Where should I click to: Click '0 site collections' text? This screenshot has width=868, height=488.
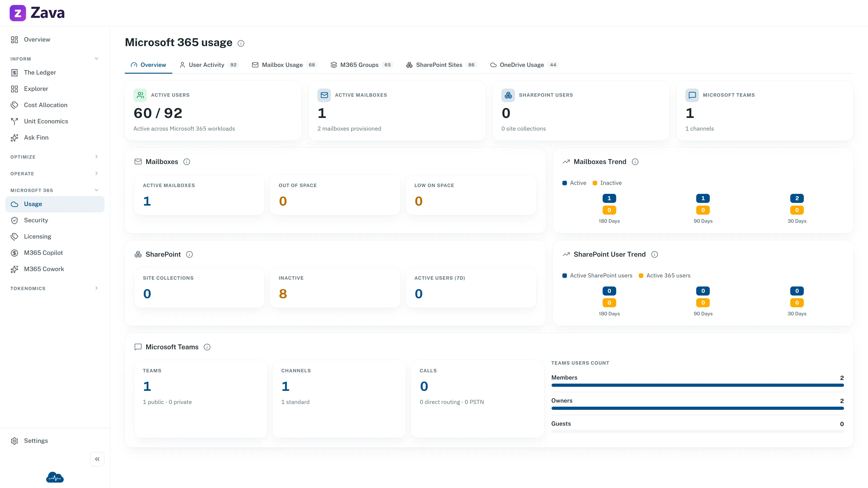(523, 129)
